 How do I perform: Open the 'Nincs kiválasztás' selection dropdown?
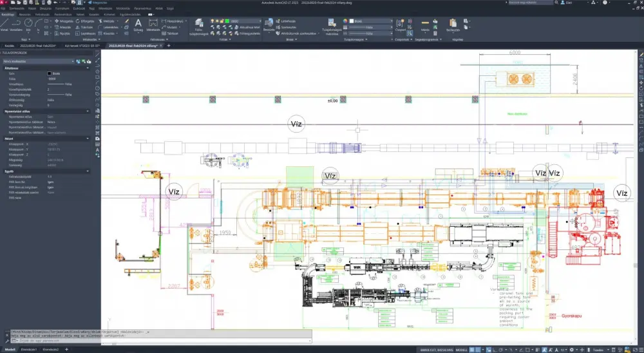click(39, 61)
